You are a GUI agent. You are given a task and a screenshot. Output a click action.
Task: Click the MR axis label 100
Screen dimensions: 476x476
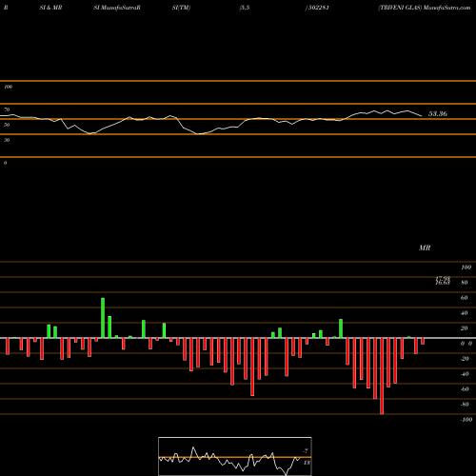[466, 268]
